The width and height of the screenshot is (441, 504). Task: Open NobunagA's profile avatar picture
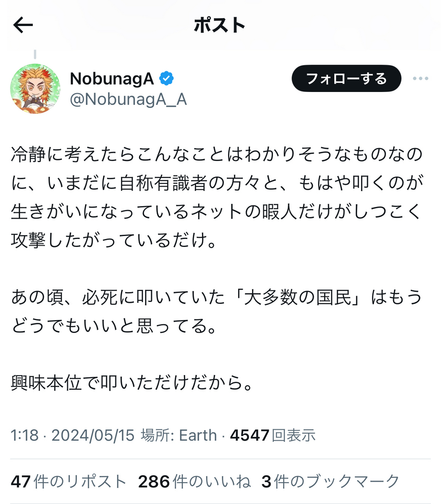(35, 89)
